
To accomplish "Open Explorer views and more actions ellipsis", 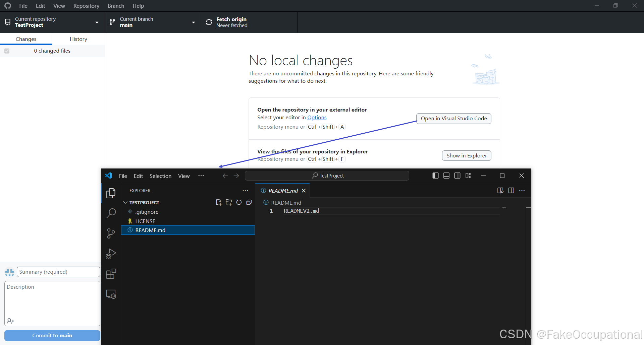I will click(246, 191).
